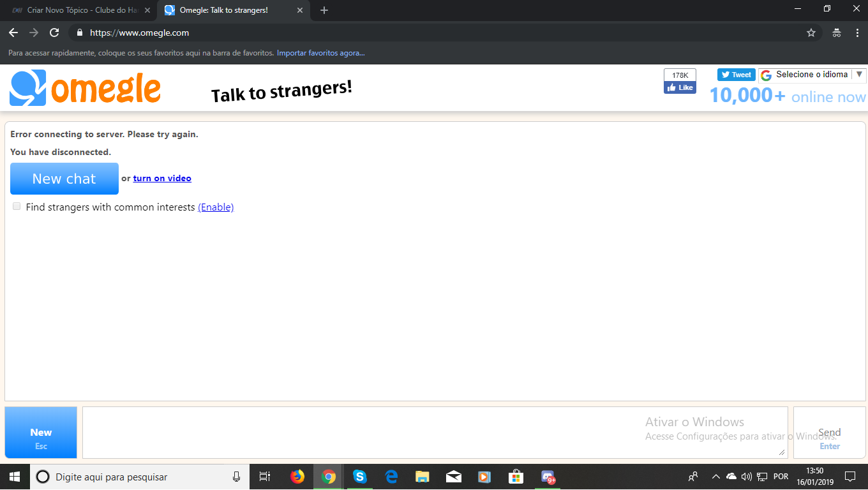Click Importar favoritos agora link

(321, 53)
